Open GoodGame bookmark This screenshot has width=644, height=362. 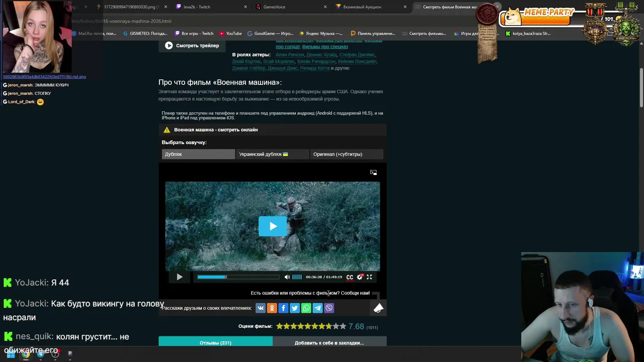click(x=271, y=34)
